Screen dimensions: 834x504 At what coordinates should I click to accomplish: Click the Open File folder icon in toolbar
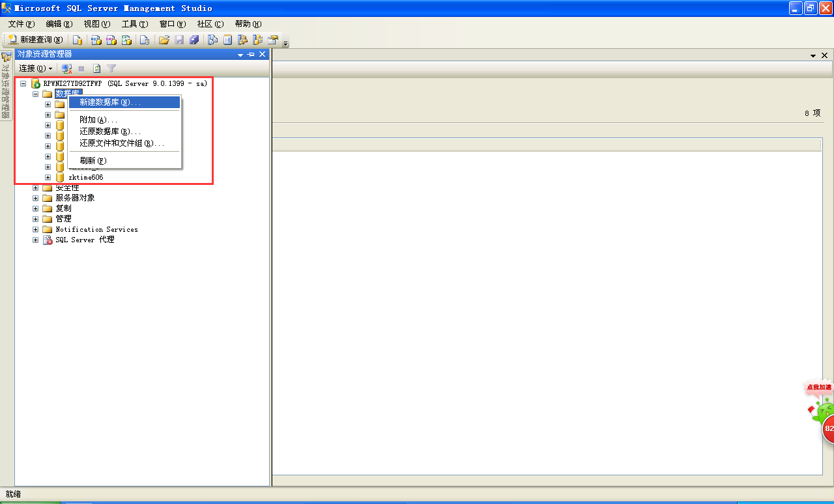[x=164, y=40]
